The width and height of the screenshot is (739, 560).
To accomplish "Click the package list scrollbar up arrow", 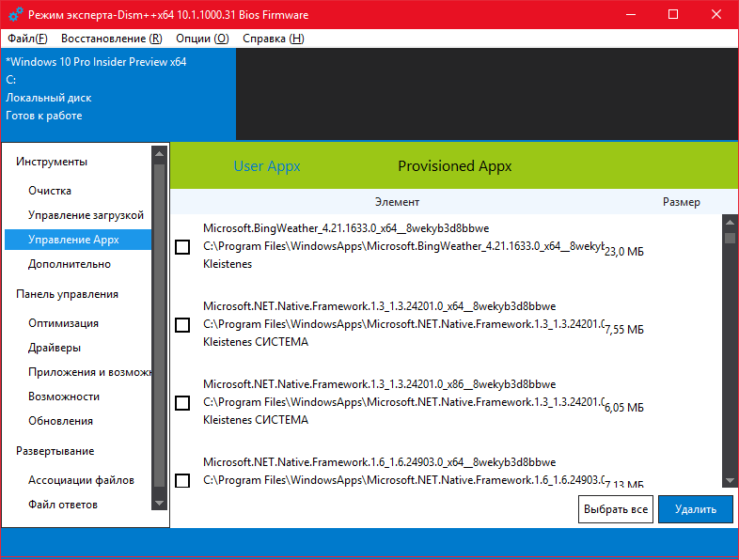I will point(730,223).
